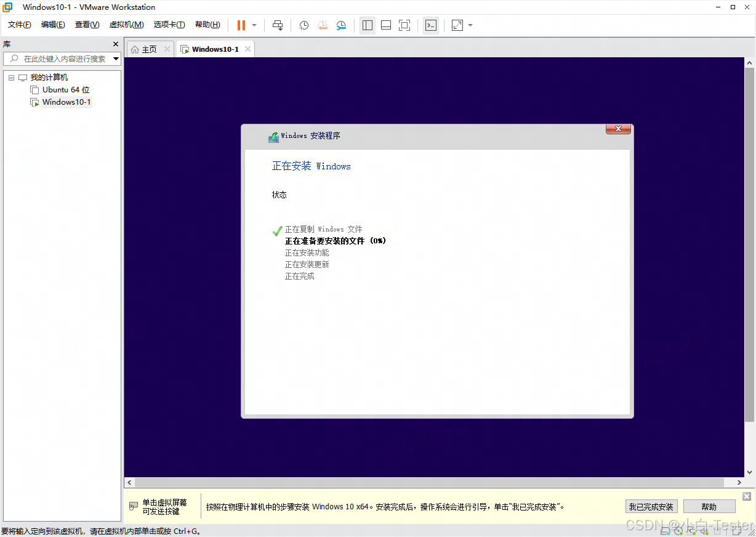Take a snapshot of the virtual machine
The height and width of the screenshot is (537, 756).
[x=304, y=25]
